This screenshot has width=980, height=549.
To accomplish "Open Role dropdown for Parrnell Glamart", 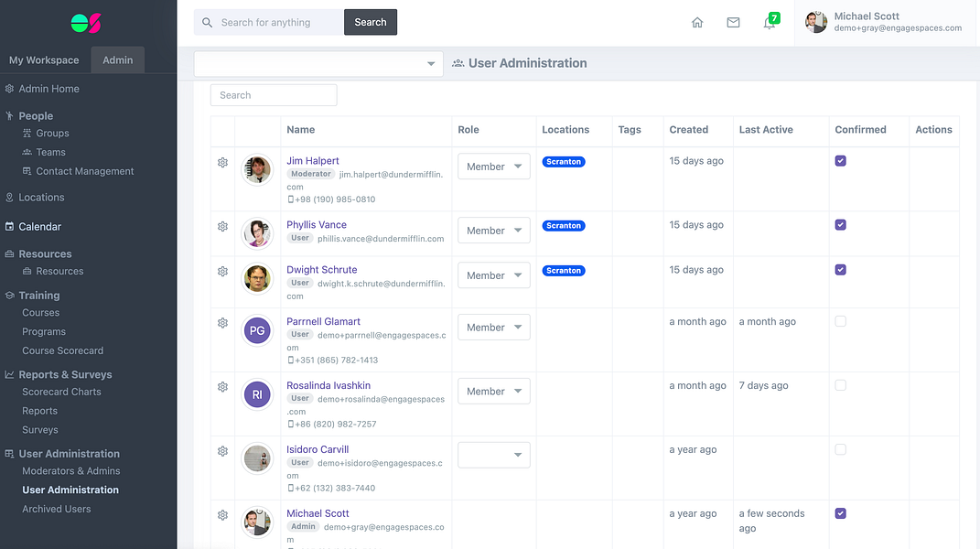I will 494,327.
